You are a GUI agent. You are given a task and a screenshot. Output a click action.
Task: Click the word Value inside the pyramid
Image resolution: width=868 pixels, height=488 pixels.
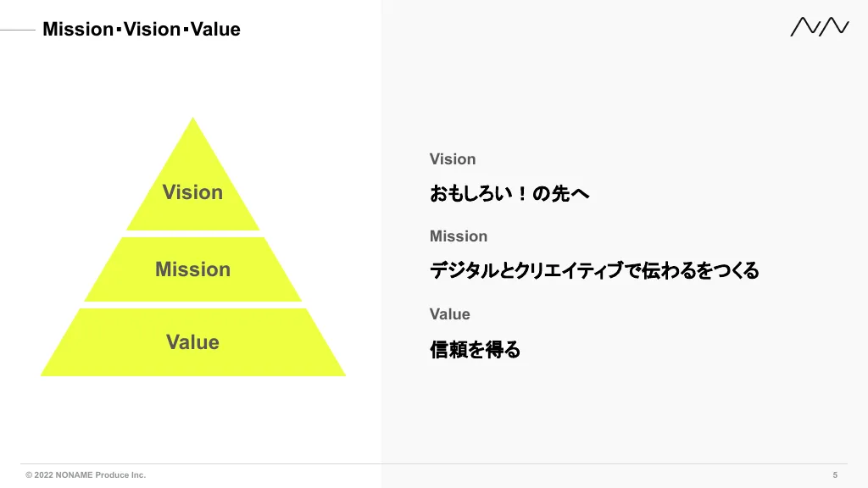click(192, 342)
